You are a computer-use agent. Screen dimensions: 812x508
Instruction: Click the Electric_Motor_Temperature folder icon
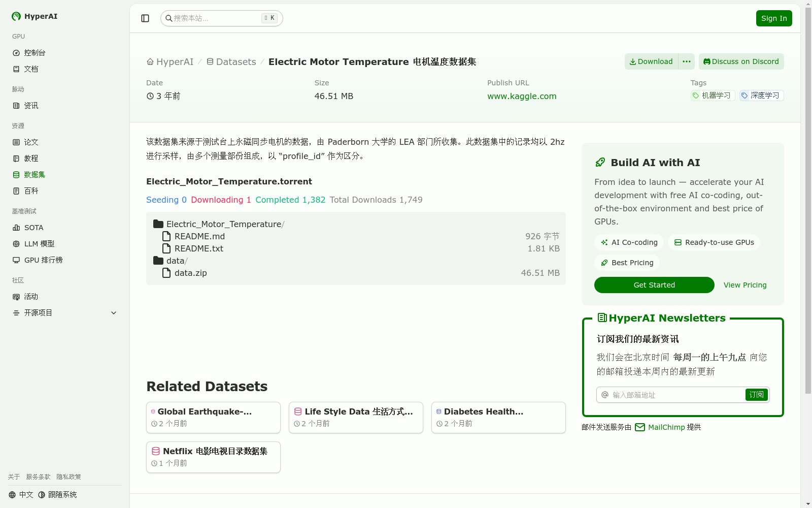click(158, 224)
